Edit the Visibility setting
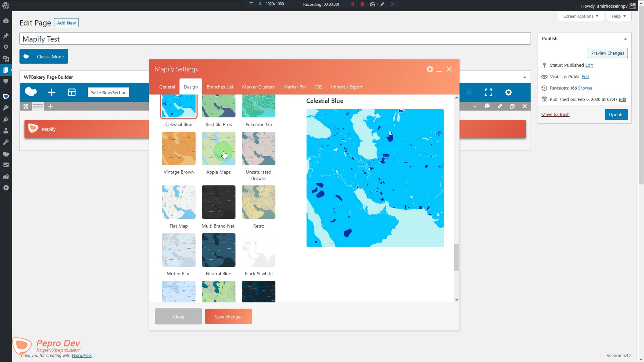 pyautogui.click(x=585, y=77)
